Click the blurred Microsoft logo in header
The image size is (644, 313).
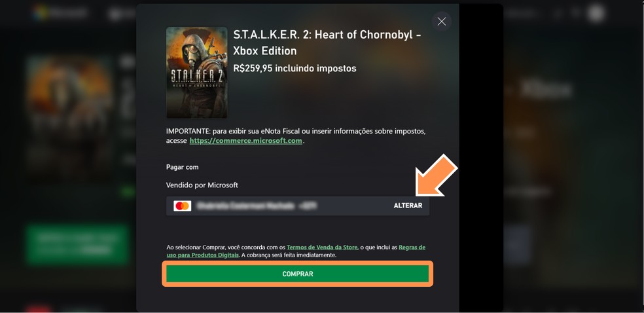click(x=62, y=12)
